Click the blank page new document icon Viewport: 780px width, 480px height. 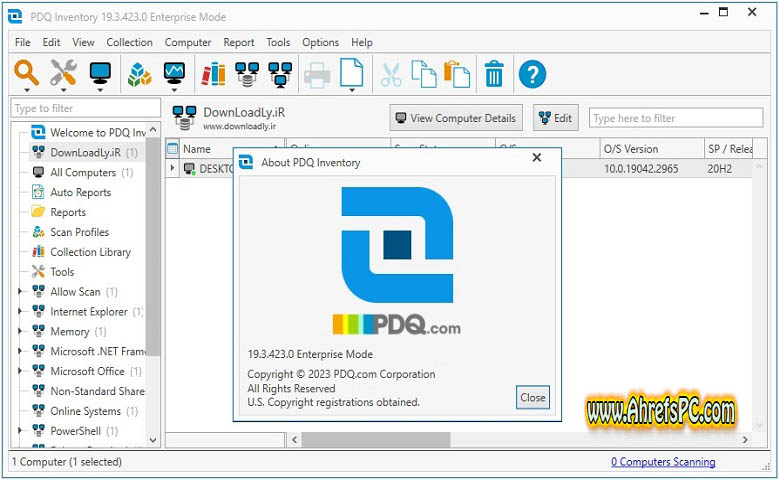[352, 73]
